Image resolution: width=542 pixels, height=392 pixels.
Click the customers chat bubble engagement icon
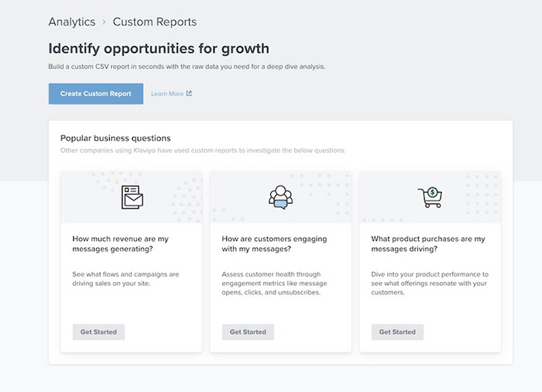pyautogui.click(x=280, y=197)
